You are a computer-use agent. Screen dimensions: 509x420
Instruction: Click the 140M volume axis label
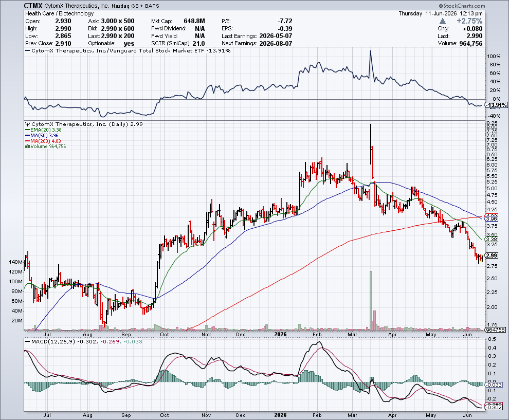(x=16, y=262)
